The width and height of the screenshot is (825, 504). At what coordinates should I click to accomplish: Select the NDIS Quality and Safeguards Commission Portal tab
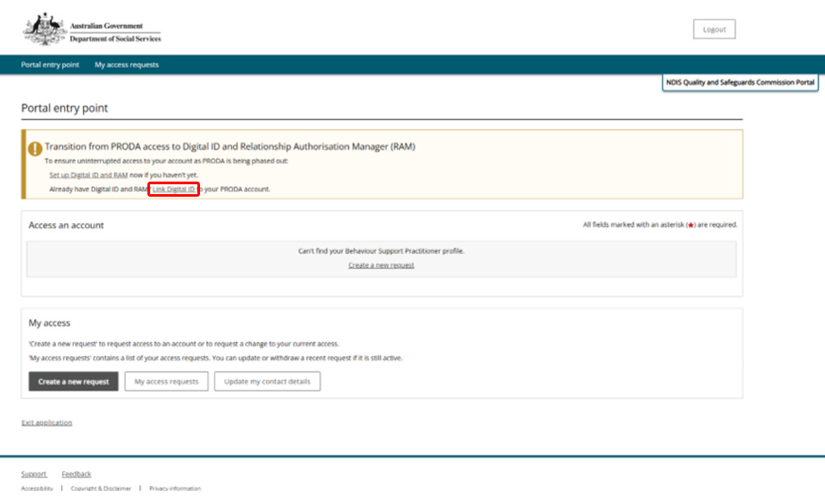click(740, 83)
